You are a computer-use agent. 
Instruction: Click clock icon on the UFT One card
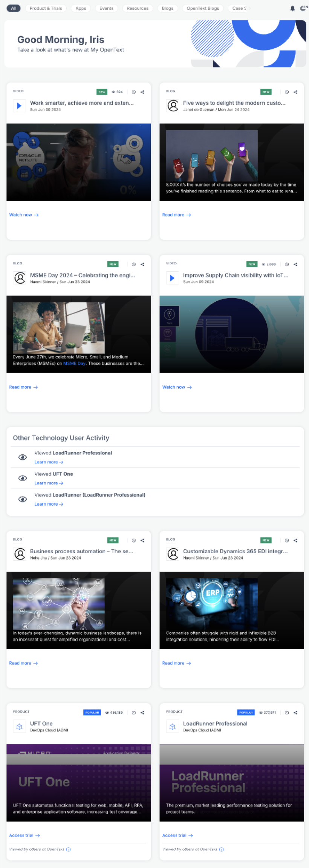[x=134, y=713]
